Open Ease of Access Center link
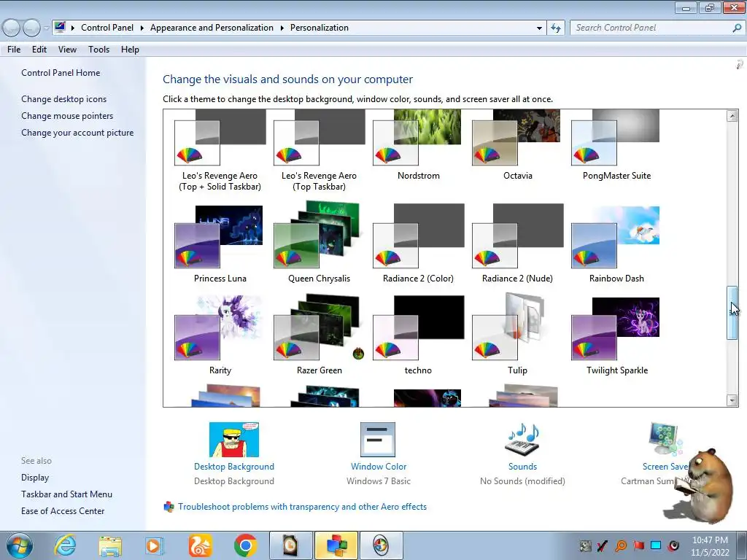 63,511
